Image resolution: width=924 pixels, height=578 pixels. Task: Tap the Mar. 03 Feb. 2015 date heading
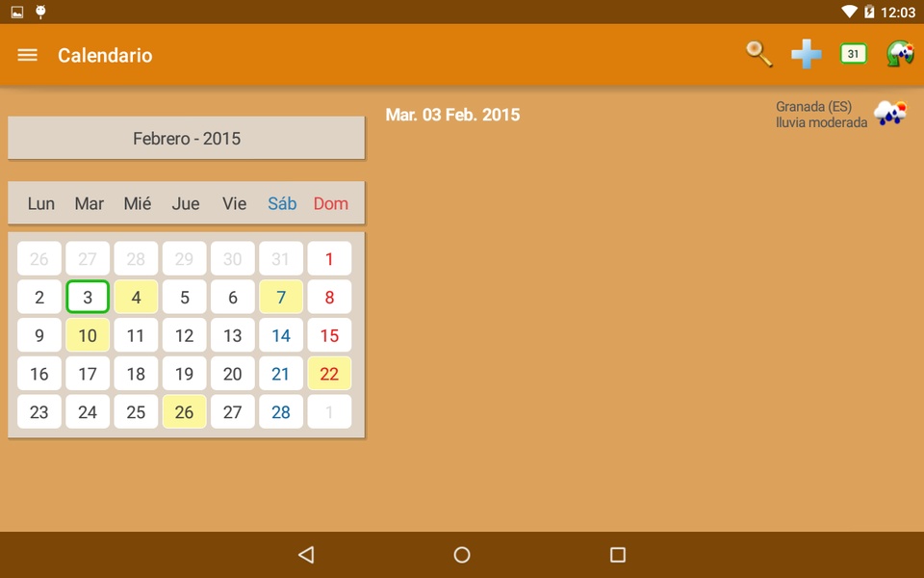452,115
